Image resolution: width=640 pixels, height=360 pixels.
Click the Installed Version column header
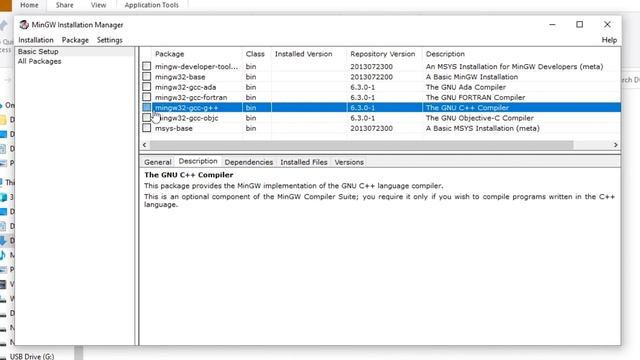click(303, 54)
